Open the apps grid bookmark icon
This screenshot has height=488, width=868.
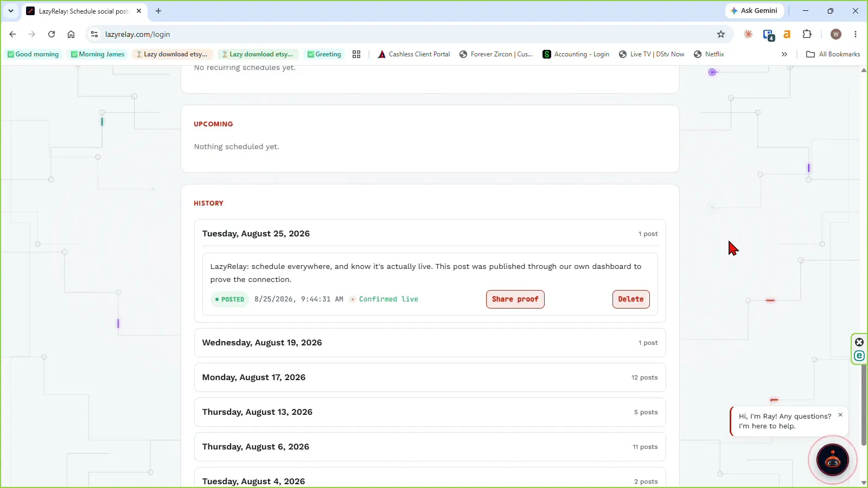coord(356,54)
